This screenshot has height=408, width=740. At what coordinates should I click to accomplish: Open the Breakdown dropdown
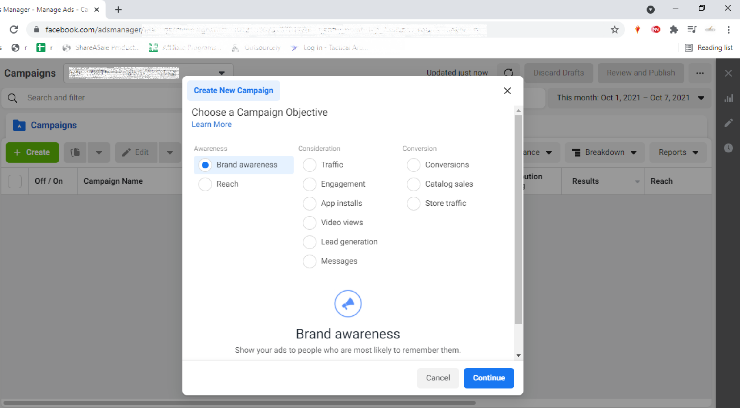coord(604,152)
